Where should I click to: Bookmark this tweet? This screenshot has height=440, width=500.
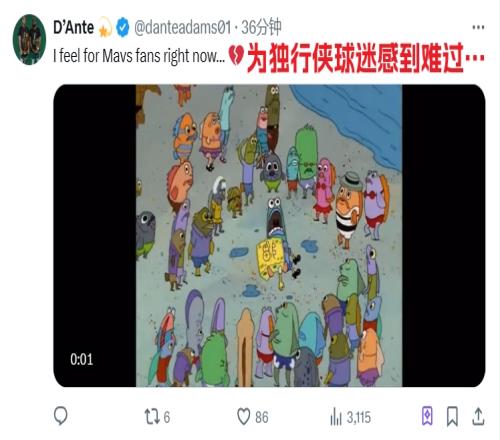(x=452, y=416)
